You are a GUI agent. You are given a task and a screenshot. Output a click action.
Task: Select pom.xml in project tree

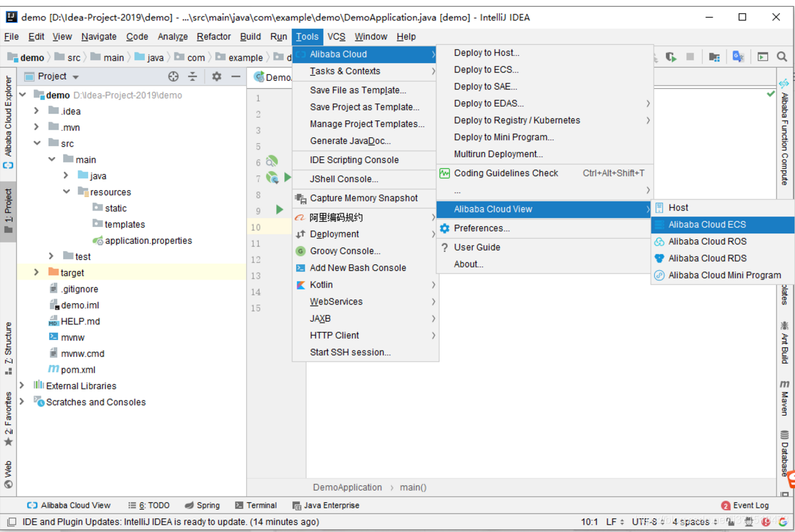tap(72, 370)
